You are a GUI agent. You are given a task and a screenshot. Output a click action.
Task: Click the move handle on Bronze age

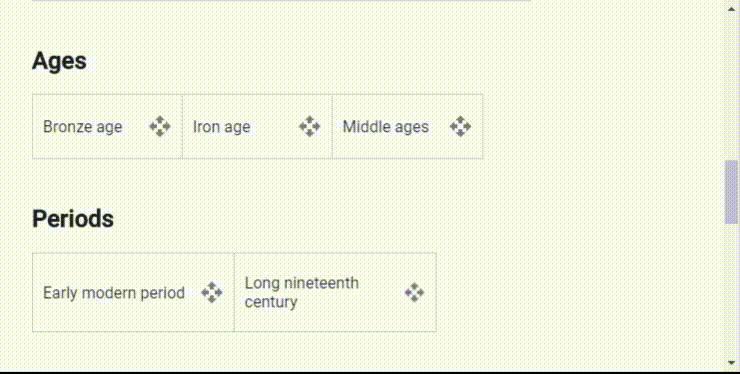(x=160, y=127)
